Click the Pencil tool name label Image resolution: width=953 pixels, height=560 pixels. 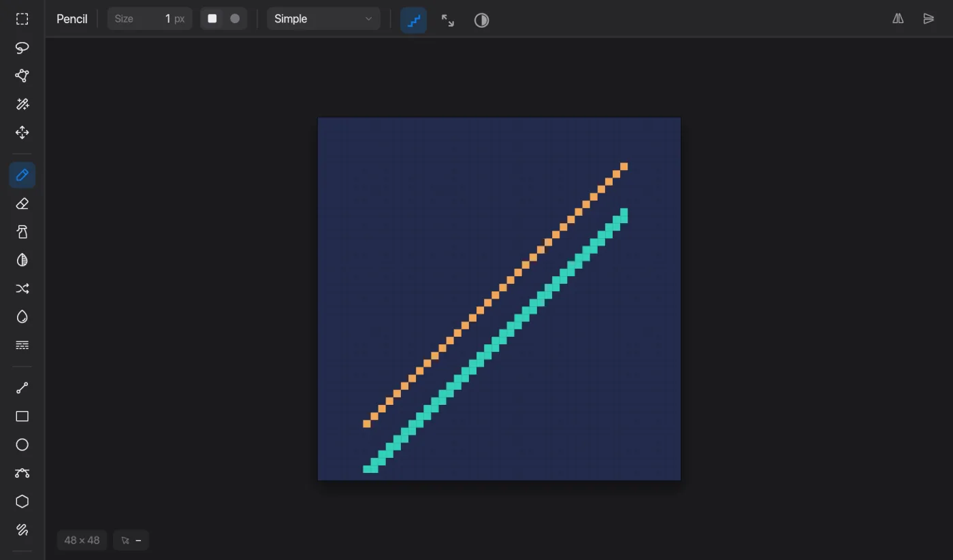point(72,19)
